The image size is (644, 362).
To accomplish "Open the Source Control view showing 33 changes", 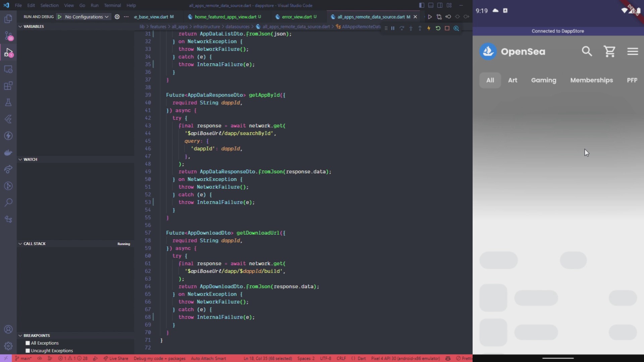I will coord(8,36).
